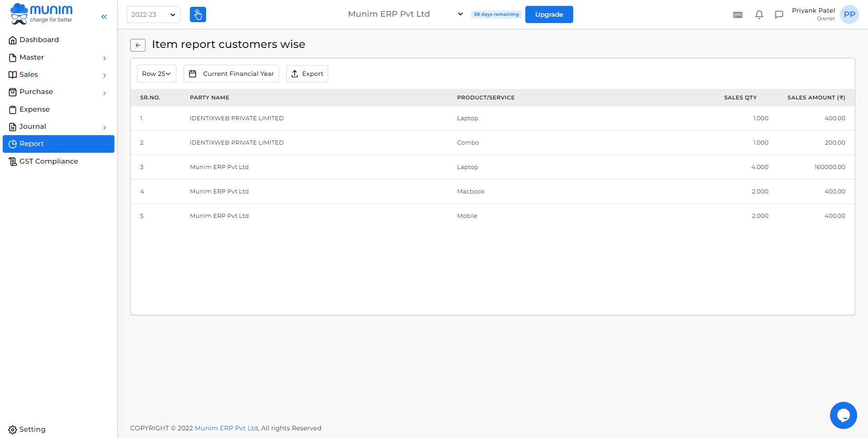Click the PRODUCT/SERVICE column header

(x=486, y=98)
